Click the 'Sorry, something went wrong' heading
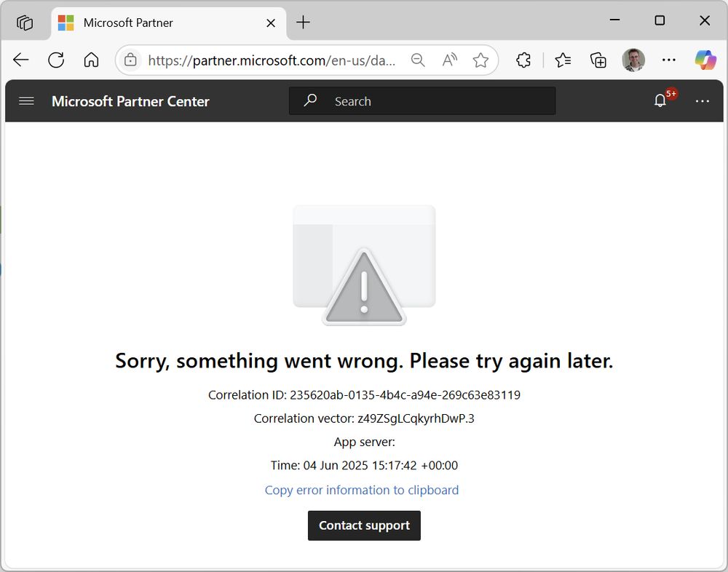This screenshot has width=728, height=572. (x=364, y=361)
